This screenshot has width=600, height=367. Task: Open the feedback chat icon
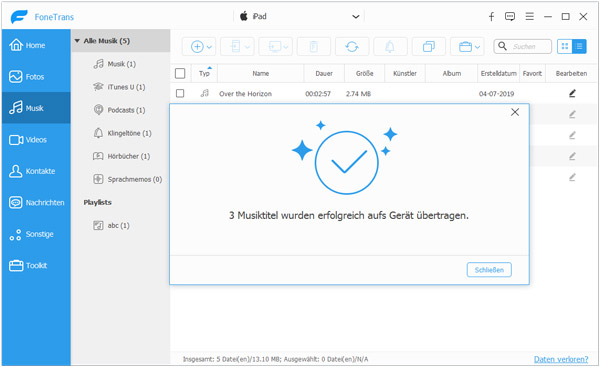(x=510, y=16)
